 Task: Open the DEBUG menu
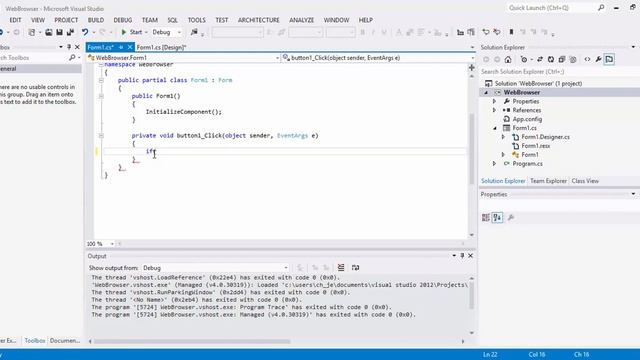pyautogui.click(x=123, y=20)
